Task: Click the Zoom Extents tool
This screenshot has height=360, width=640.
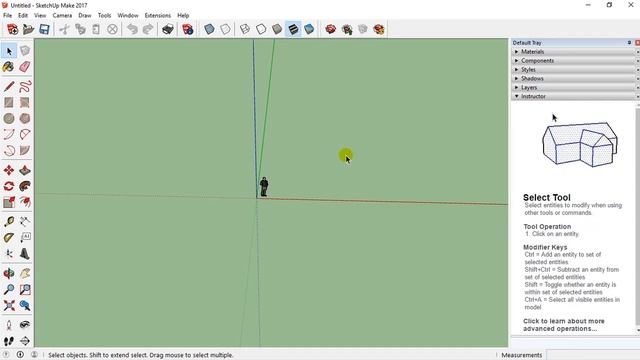Action: (x=9, y=305)
